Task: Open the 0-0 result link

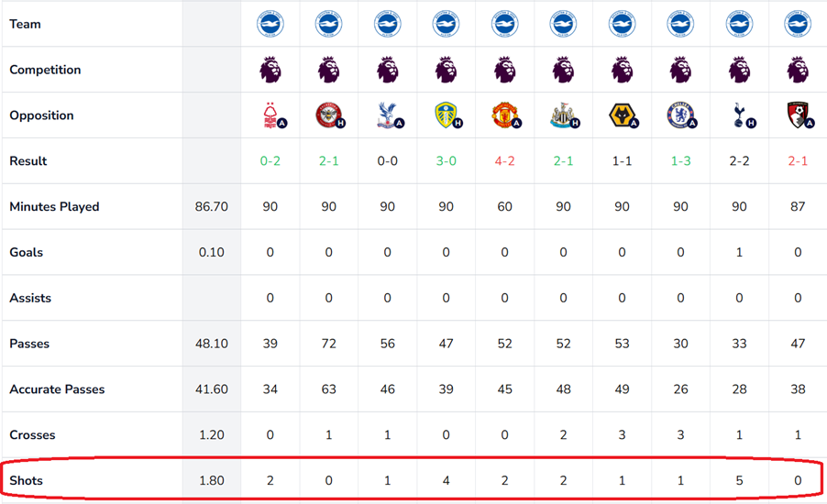Action: coord(387,161)
